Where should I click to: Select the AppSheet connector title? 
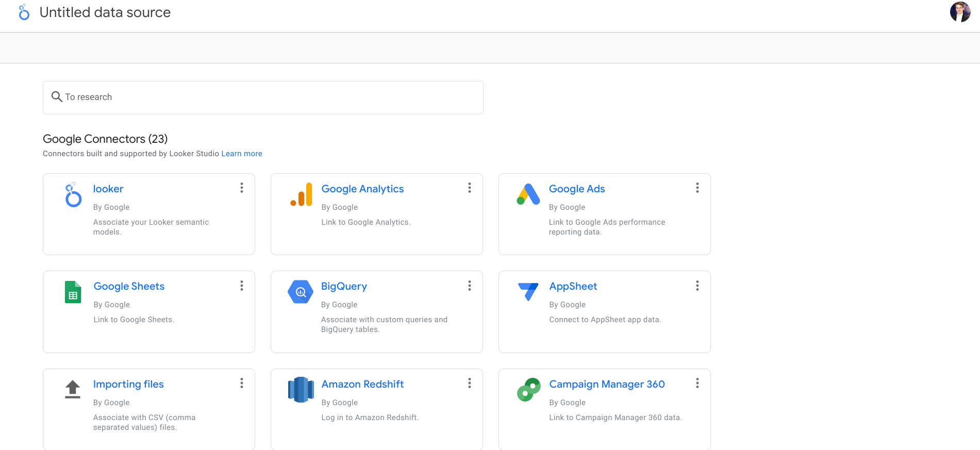573,286
